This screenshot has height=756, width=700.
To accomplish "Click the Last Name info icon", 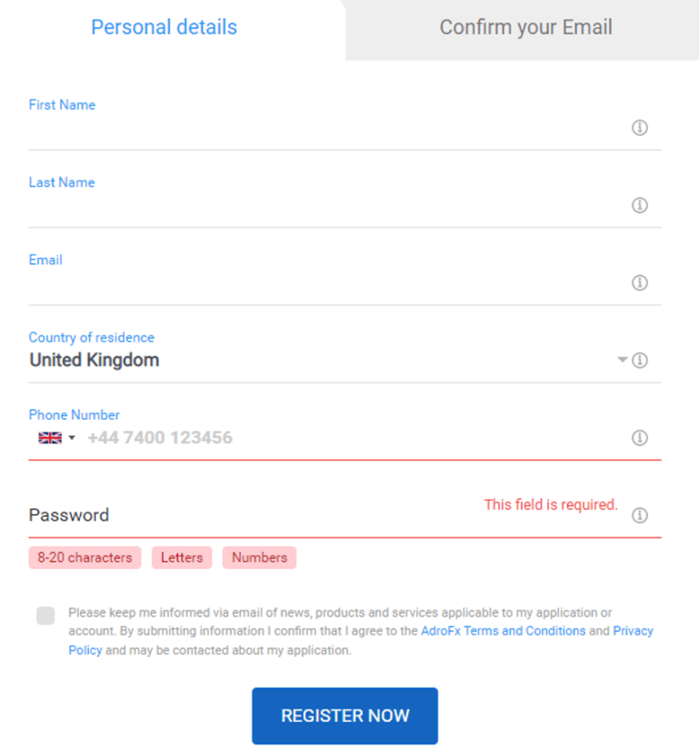I will tap(639, 205).
